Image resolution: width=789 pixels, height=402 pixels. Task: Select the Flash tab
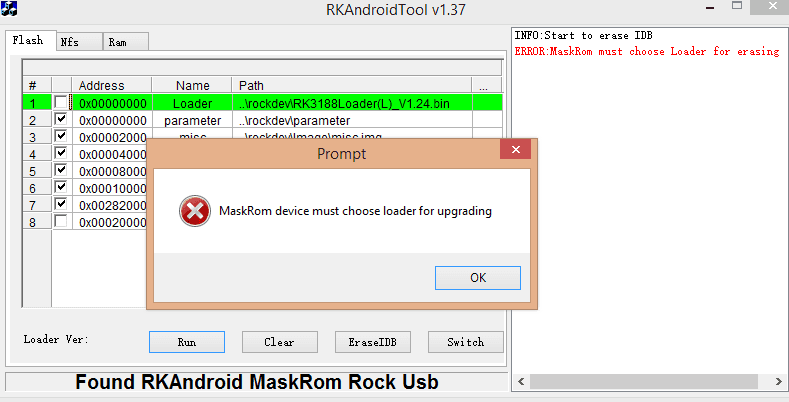point(31,40)
